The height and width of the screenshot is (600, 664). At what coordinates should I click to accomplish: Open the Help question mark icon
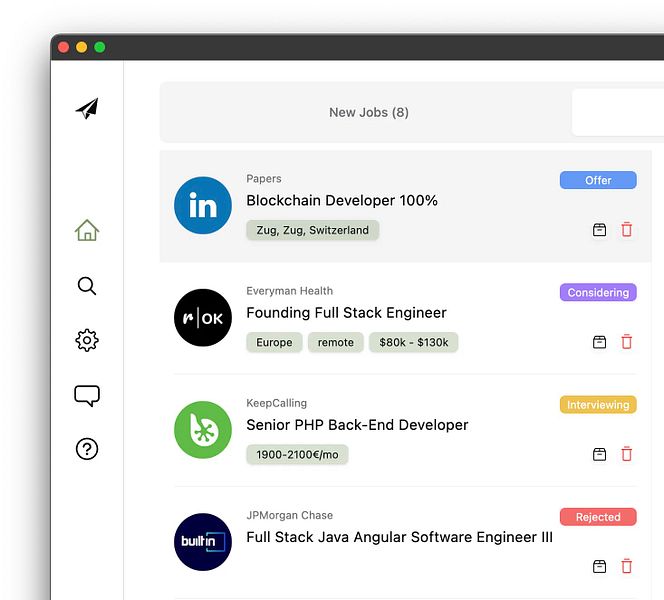(87, 449)
